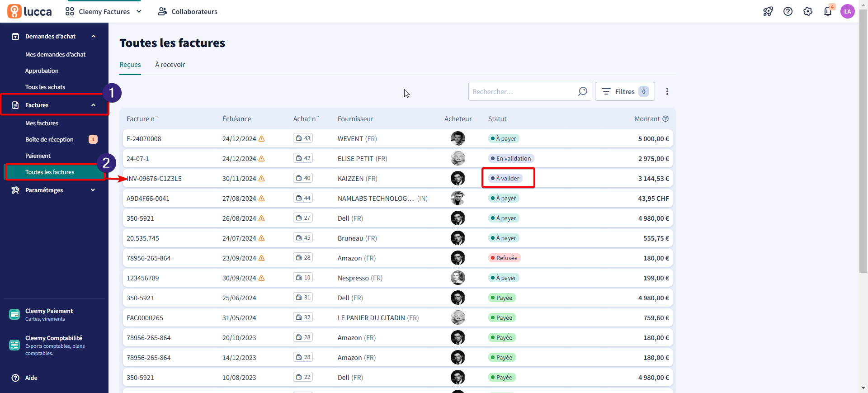Open invoice A9D4F66-0041
The width and height of the screenshot is (868, 393).
(148, 198)
